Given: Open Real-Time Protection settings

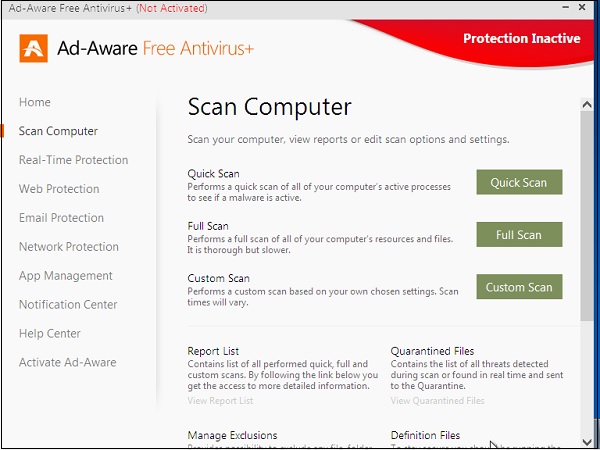Looking at the screenshot, I should (x=73, y=160).
